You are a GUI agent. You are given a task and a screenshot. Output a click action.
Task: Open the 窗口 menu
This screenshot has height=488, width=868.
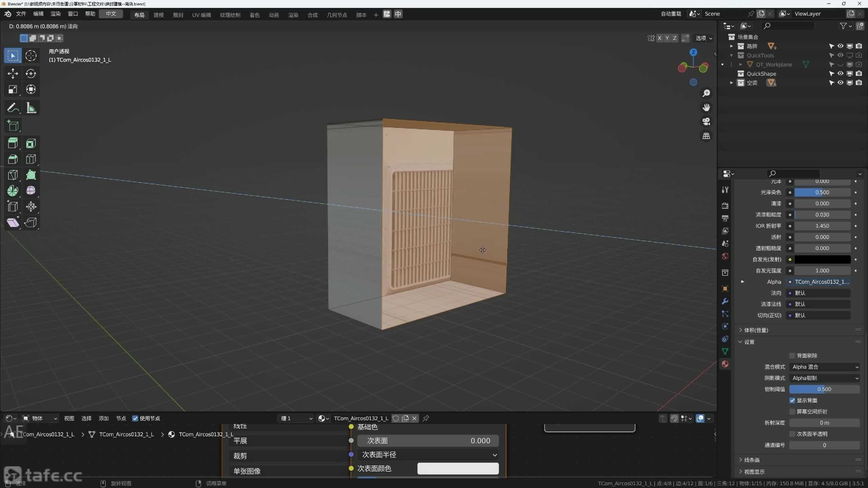click(x=73, y=14)
